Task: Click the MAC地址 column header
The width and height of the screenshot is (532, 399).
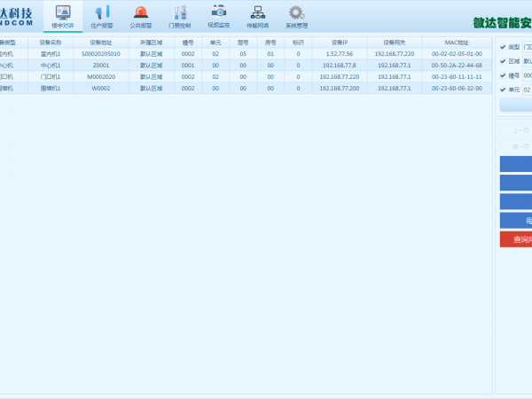Action: (x=457, y=42)
